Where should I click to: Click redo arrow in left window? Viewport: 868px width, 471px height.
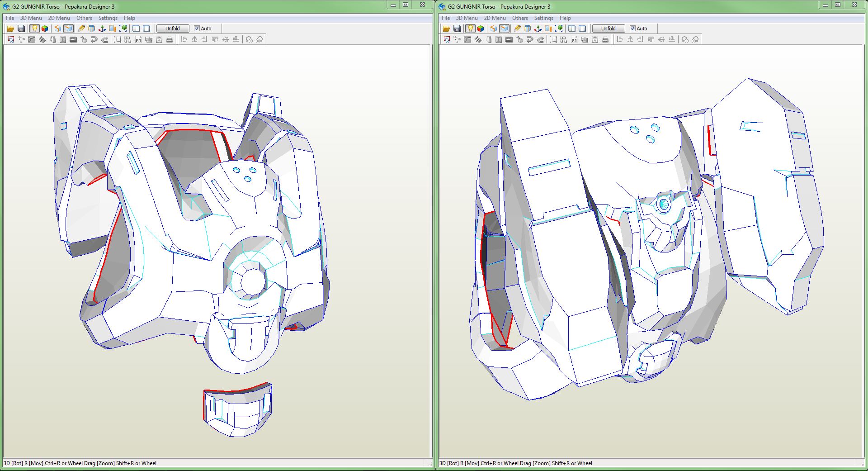pos(104,40)
